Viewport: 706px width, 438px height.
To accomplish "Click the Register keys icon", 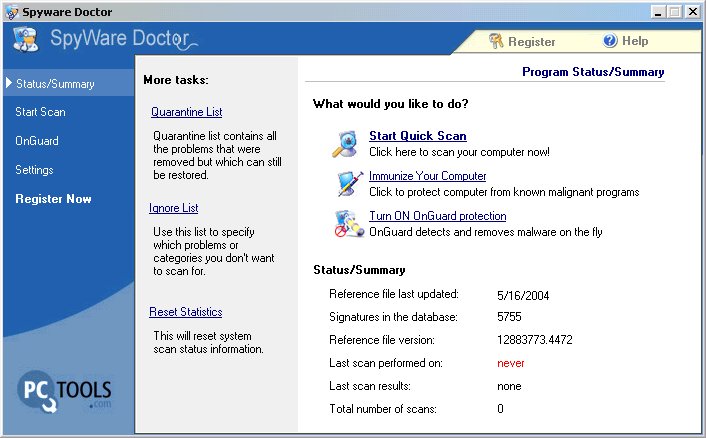I will click(496, 41).
